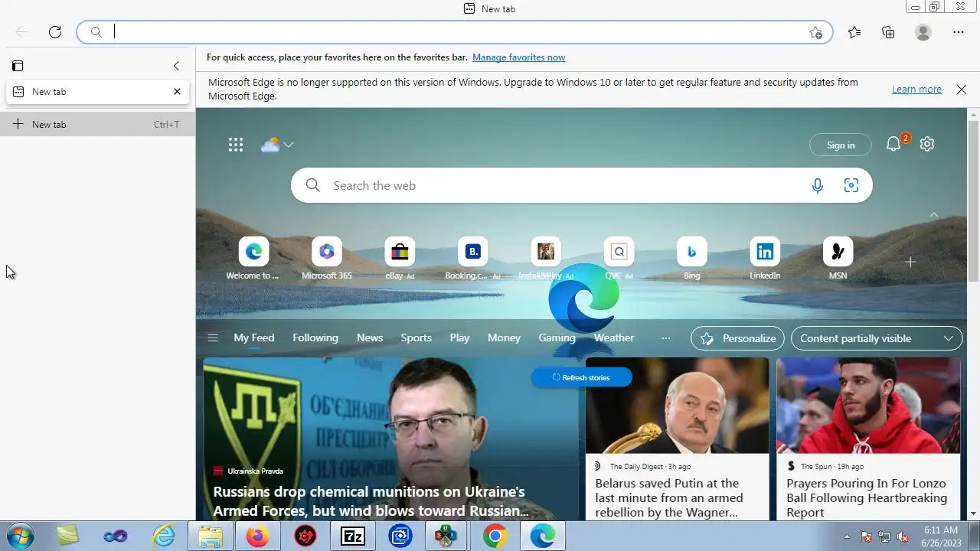This screenshot has width=980, height=551.
Task: Expand the weather widget dropdown
Action: (x=288, y=145)
